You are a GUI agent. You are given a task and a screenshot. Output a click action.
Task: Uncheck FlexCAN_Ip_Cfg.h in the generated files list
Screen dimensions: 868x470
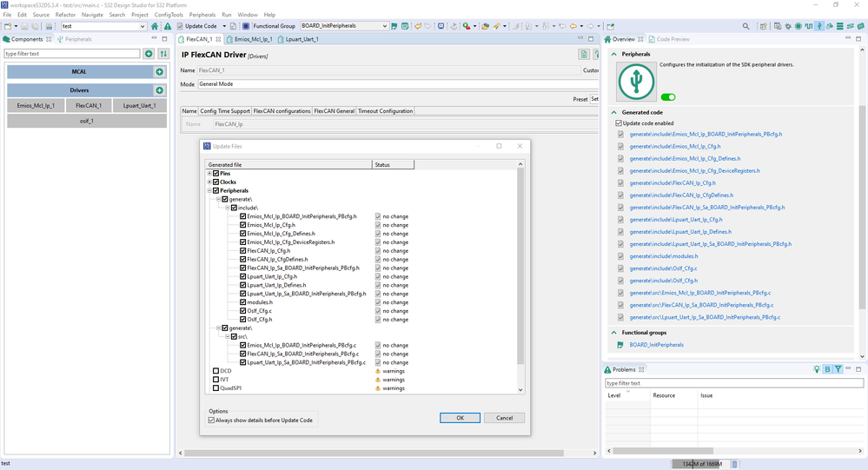click(x=243, y=250)
